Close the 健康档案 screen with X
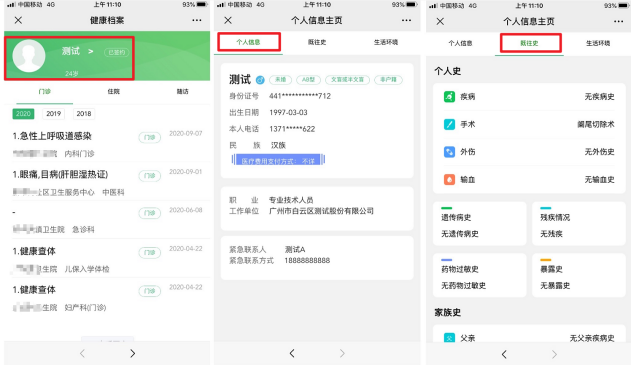 [x=18, y=20]
